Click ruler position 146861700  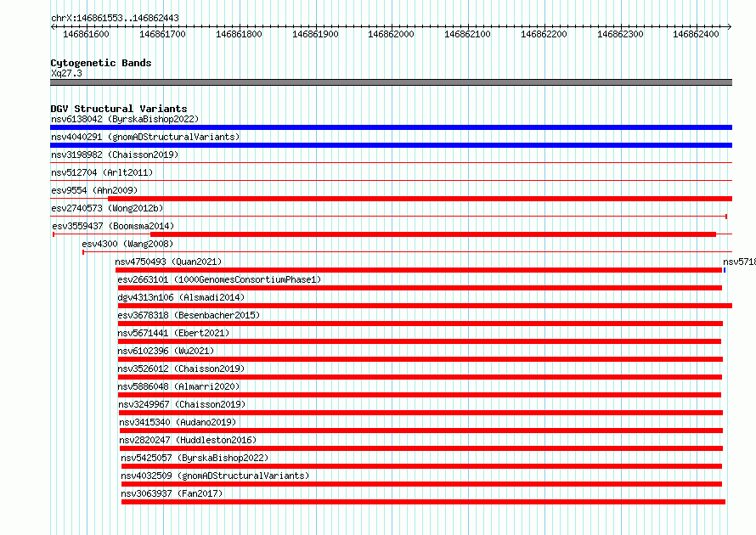pos(162,34)
